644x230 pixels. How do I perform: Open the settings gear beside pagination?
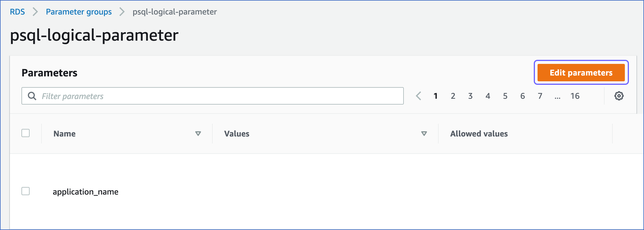[619, 96]
